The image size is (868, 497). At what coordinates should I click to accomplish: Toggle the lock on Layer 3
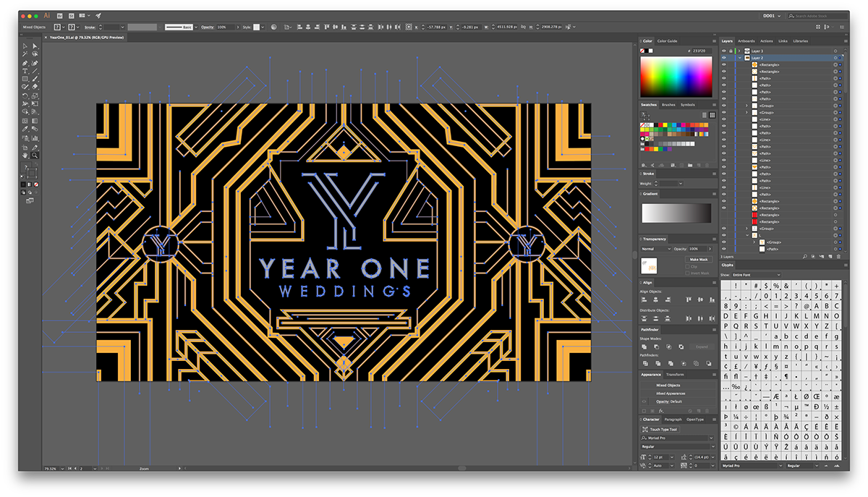(x=731, y=51)
